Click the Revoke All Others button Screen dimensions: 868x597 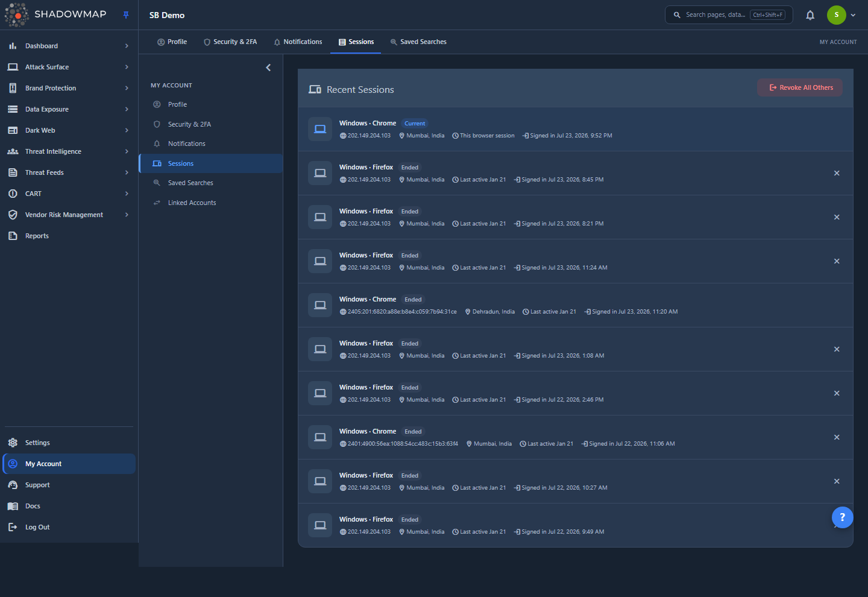[800, 87]
